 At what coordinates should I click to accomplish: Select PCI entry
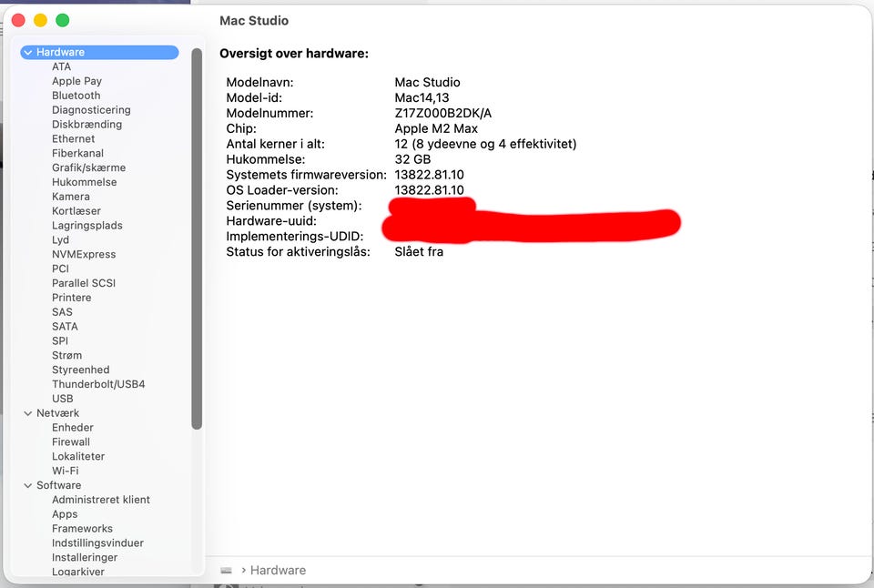click(x=61, y=269)
